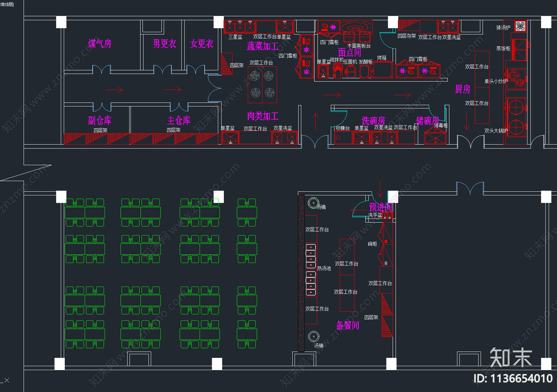Click the 三星盆 equipment label
The width and height of the screenshot is (557, 392).
pos(235,37)
